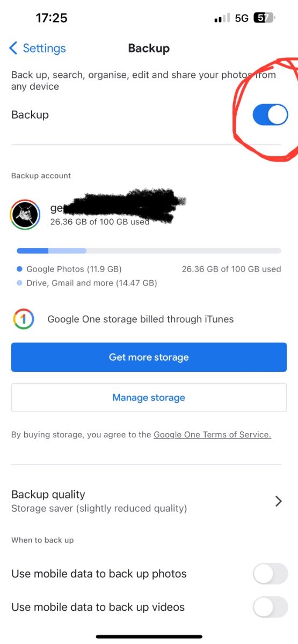The height and width of the screenshot is (644, 298).
Task: Tap the Google One logo icon
Action: [24, 319]
